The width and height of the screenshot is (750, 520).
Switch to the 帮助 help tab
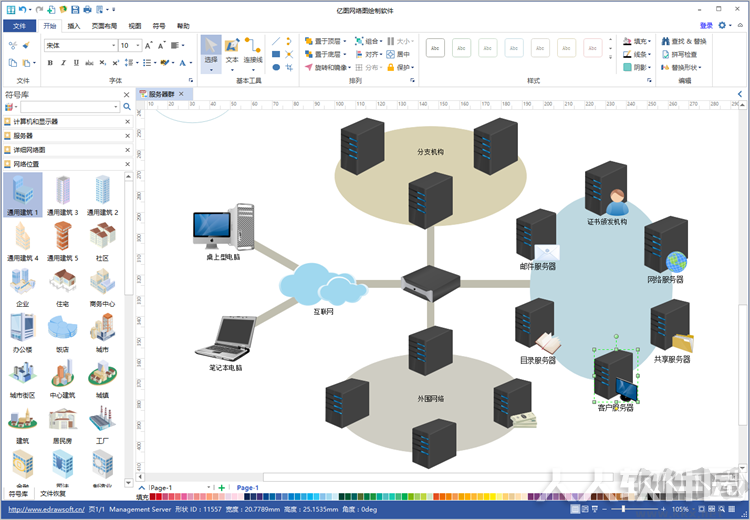(x=183, y=26)
